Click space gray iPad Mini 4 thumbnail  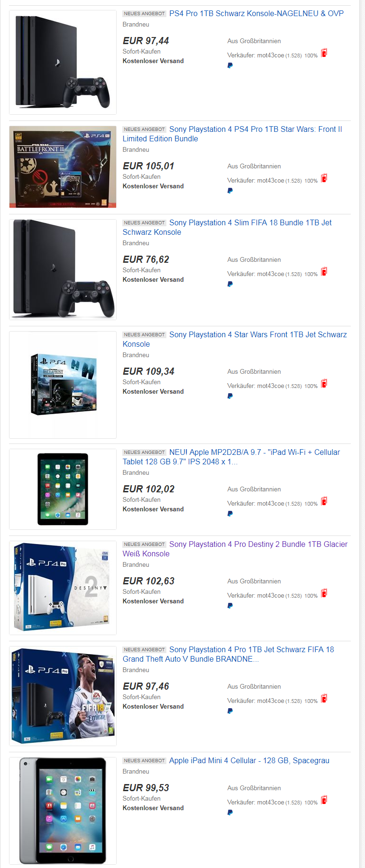click(x=63, y=811)
